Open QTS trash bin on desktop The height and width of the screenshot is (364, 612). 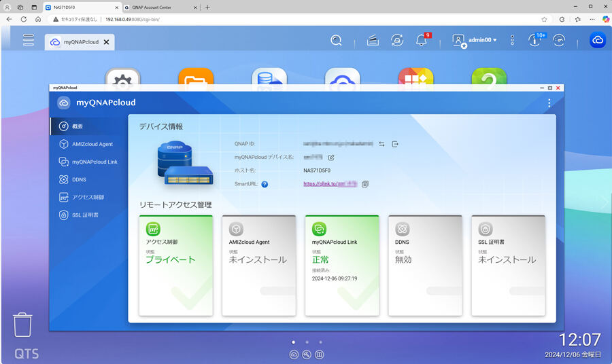22,325
